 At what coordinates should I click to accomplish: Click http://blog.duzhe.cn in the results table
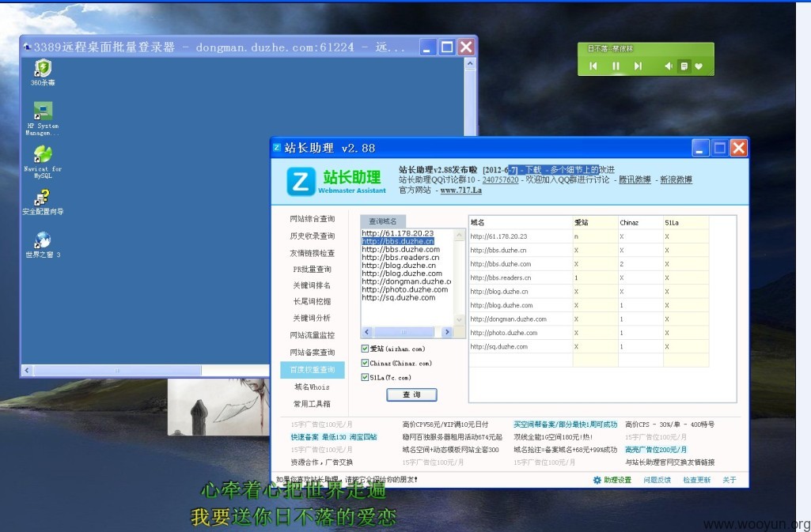pos(499,292)
